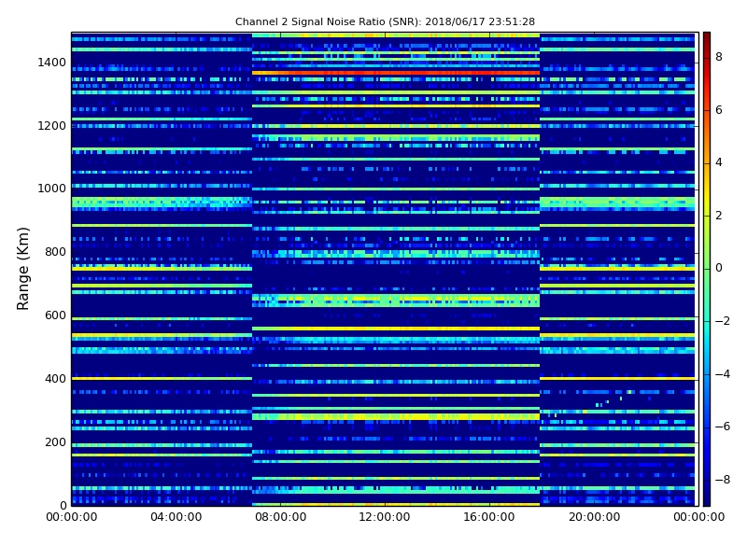The width and height of the screenshot is (747, 560).
Task: Click the 12:00:00 time tick label
Action: click(385, 517)
